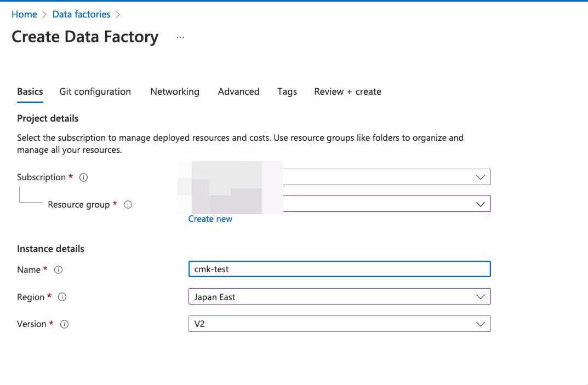This screenshot has width=588, height=385.
Task: Switch to the Networking tab
Action: [x=175, y=91]
